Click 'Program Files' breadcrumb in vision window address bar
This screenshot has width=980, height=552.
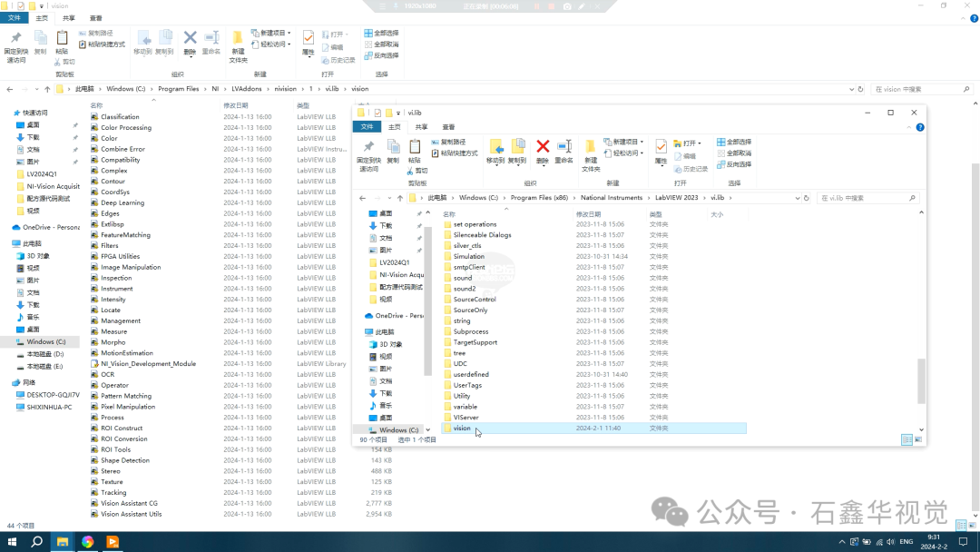(178, 89)
